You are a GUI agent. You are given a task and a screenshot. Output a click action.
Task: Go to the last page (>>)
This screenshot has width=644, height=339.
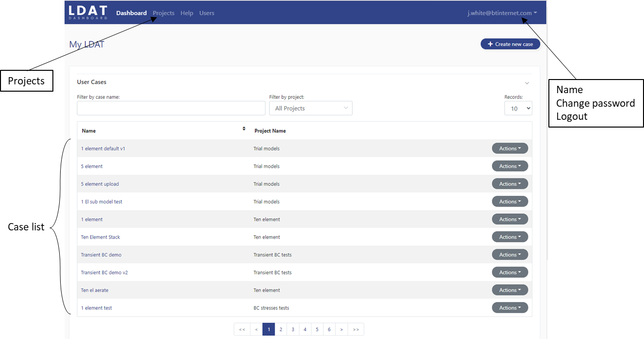click(356, 329)
